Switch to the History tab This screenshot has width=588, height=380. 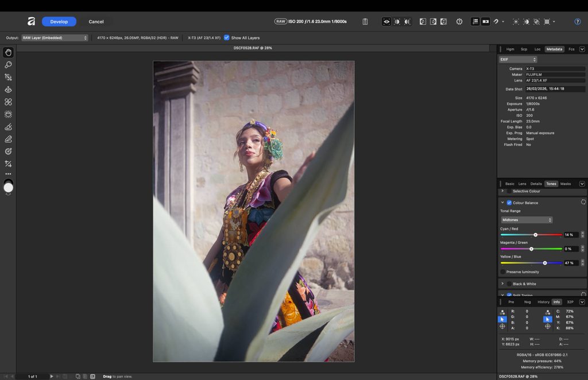[x=543, y=302]
